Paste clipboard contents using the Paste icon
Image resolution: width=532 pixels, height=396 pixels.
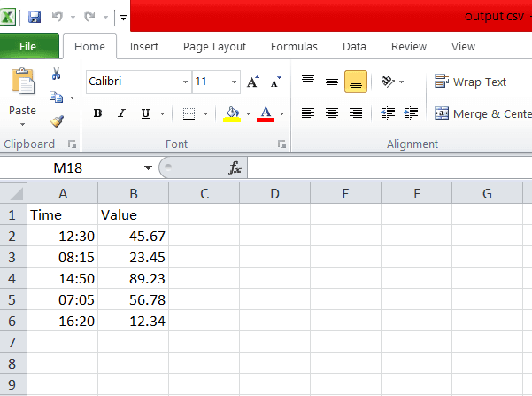click(x=23, y=81)
